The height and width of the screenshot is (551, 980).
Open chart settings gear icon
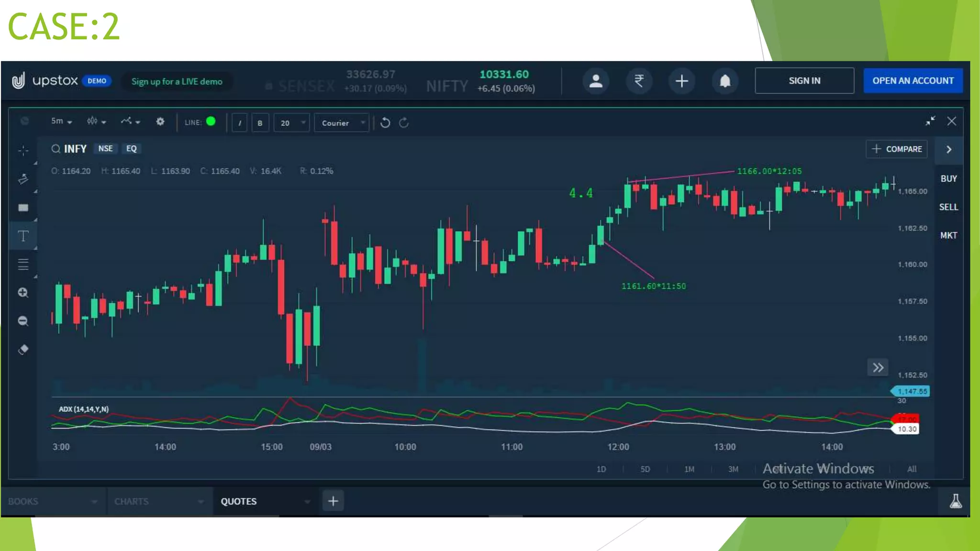tap(160, 122)
